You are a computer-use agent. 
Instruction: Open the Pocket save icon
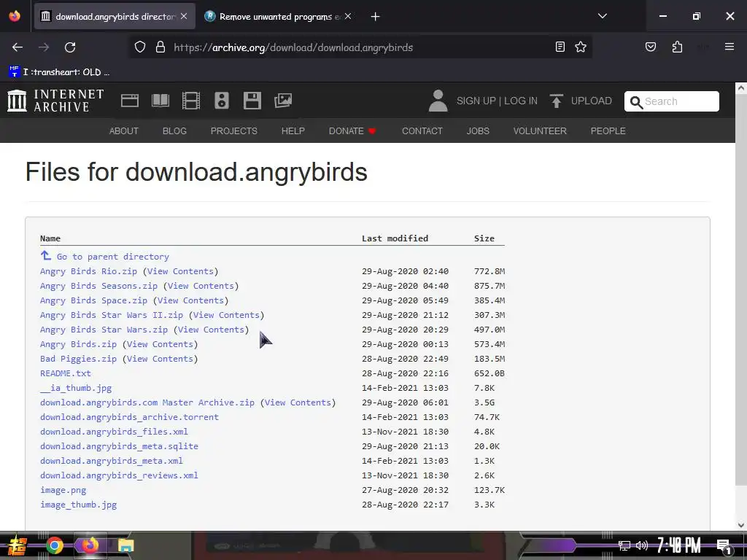point(650,47)
